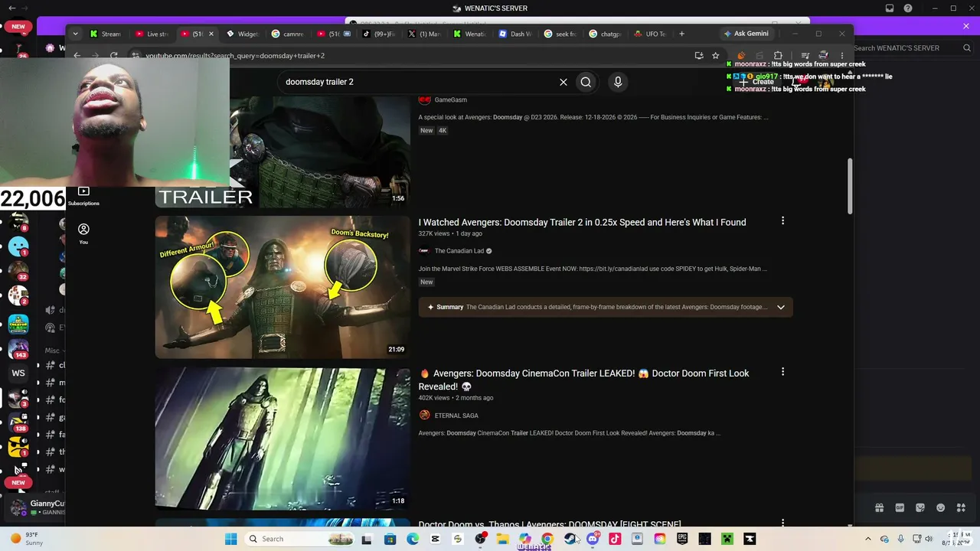Visit the ETERNAL SAGA channel name link
The width and height of the screenshot is (980, 551).
456,416
